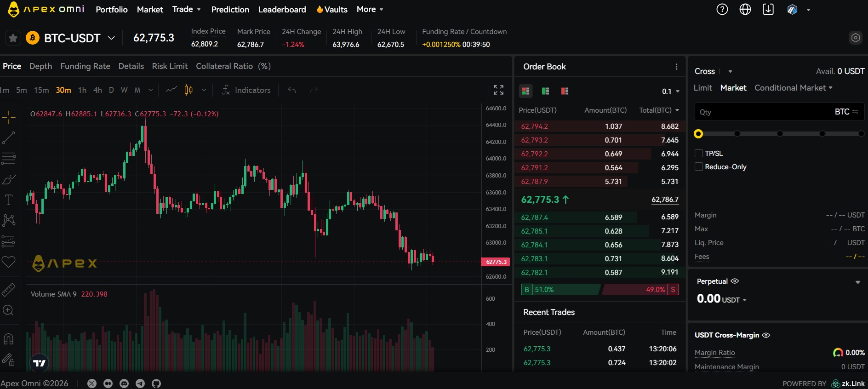
Task: Click the download app icon
Action: pyautogui.click(x=768, y=9)
